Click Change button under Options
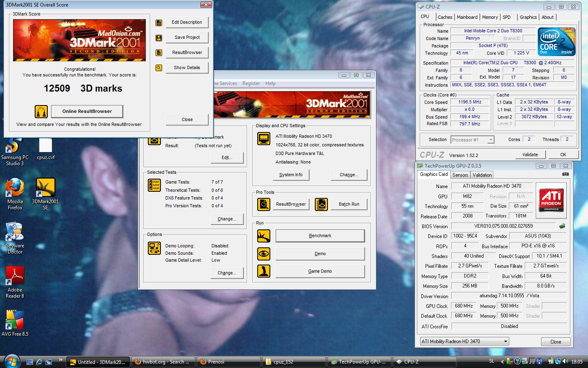Image resolution: width=588 pixels, height=368 pixels. (x=227, y=273)
